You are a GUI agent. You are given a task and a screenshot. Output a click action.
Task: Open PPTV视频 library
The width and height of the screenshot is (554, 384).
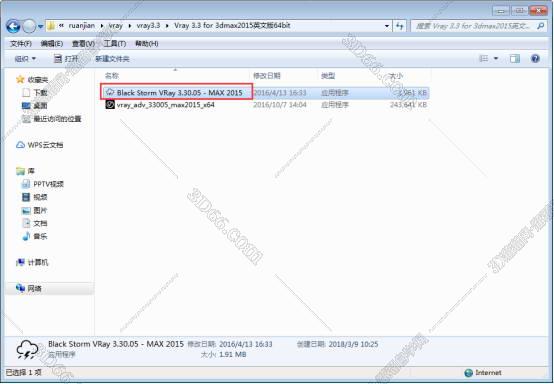coord(48,184)
